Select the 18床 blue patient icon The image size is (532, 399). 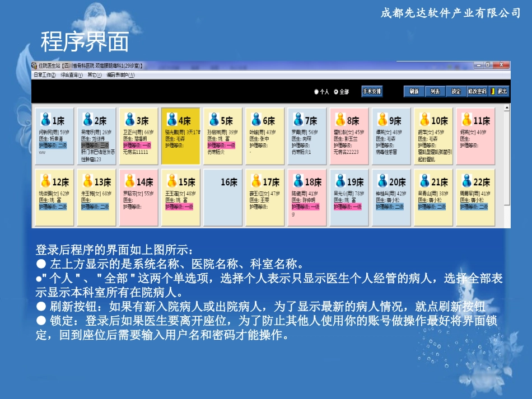coord(298,181)
